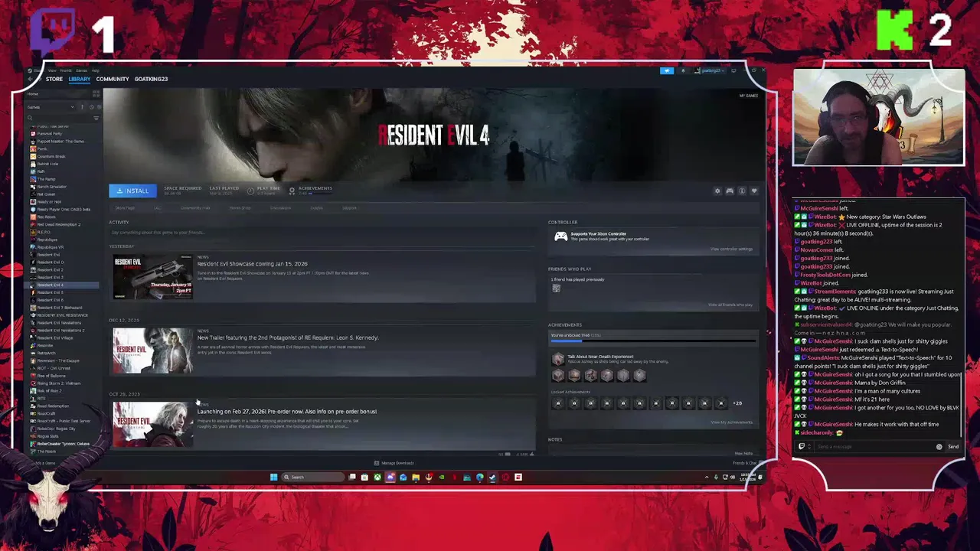This screenshot has height=551, width=980.
Task: Open the Community tab
Action: pos(113,79)
